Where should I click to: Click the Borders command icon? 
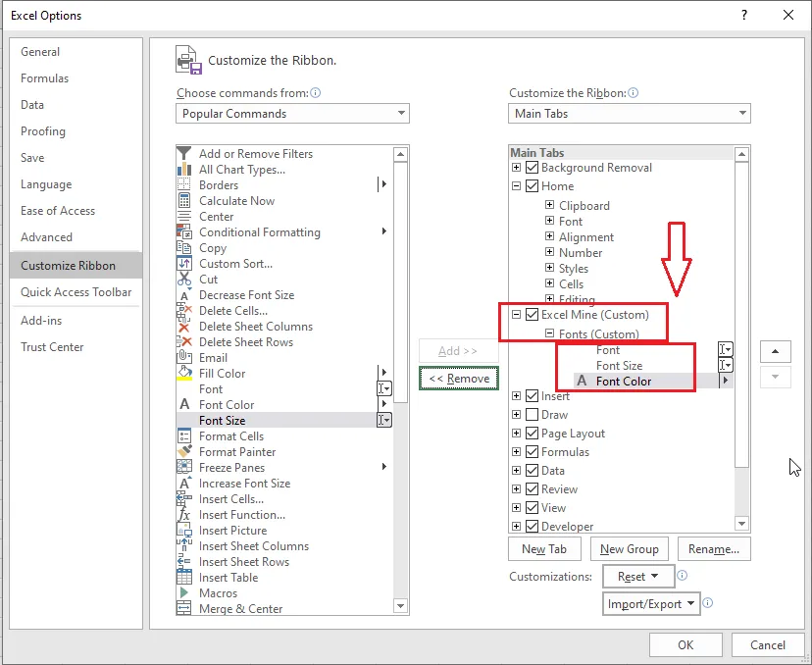point(183,184)
